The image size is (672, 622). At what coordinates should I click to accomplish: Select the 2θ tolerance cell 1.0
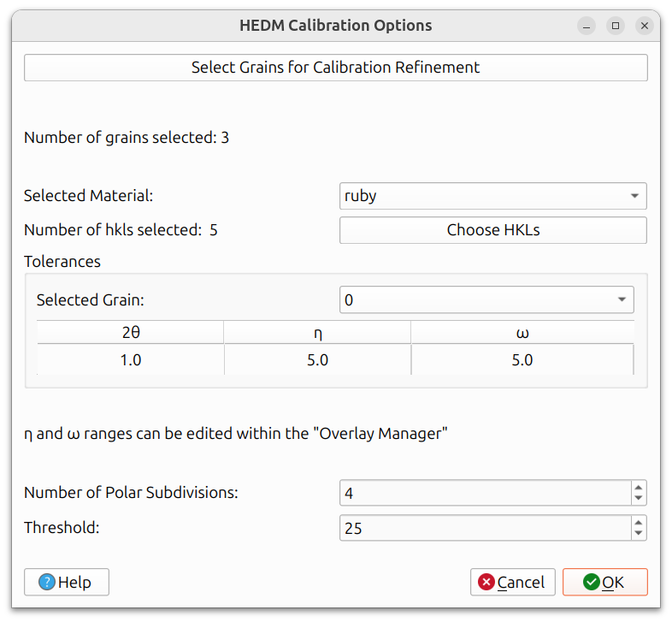tap(131, 360)
